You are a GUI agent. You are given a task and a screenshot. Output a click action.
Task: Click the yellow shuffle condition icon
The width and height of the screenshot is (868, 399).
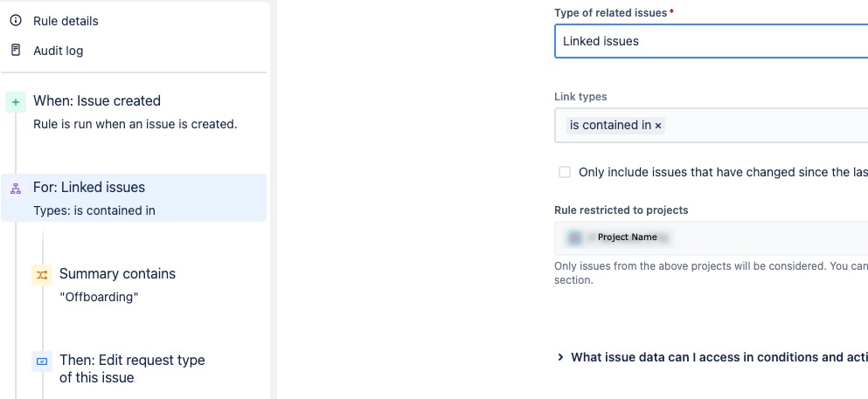42,275
